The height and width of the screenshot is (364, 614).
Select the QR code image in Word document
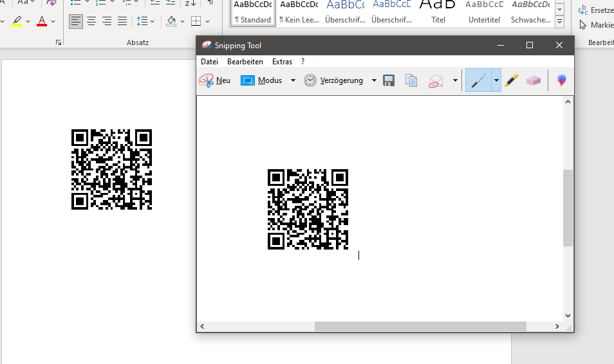tap(111, 170)
